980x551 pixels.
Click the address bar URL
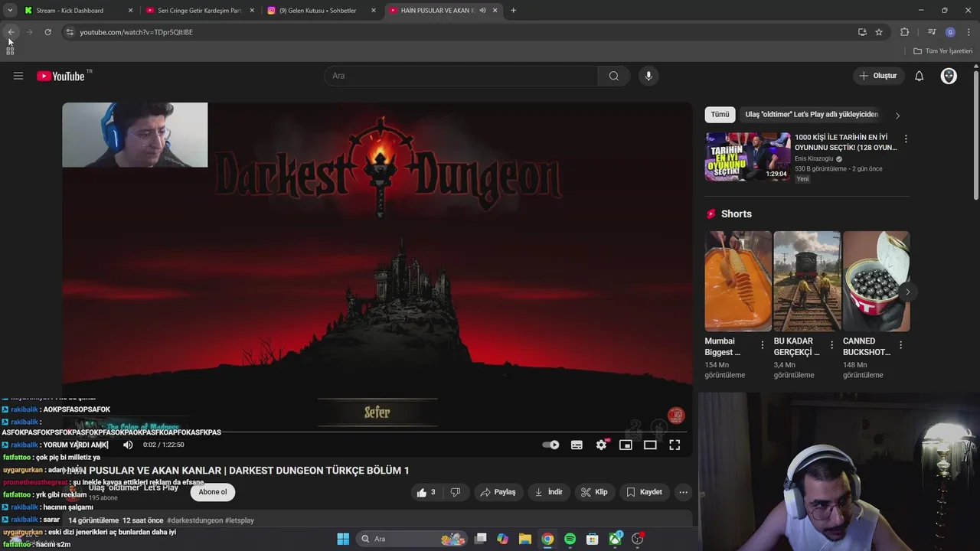point(136,32)
